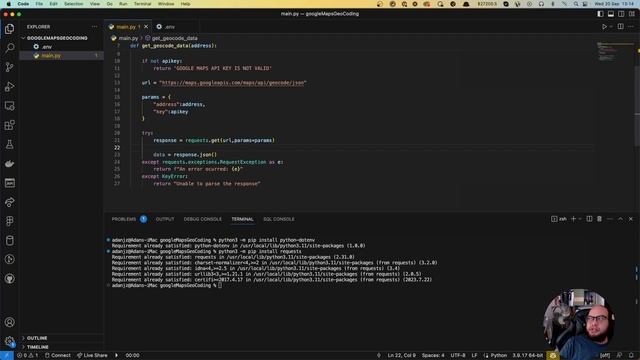Image resolution: width=640 pixels, height=360 pixels.
Task: Add a new terminal with the plus icon
Action: point(573,219)
